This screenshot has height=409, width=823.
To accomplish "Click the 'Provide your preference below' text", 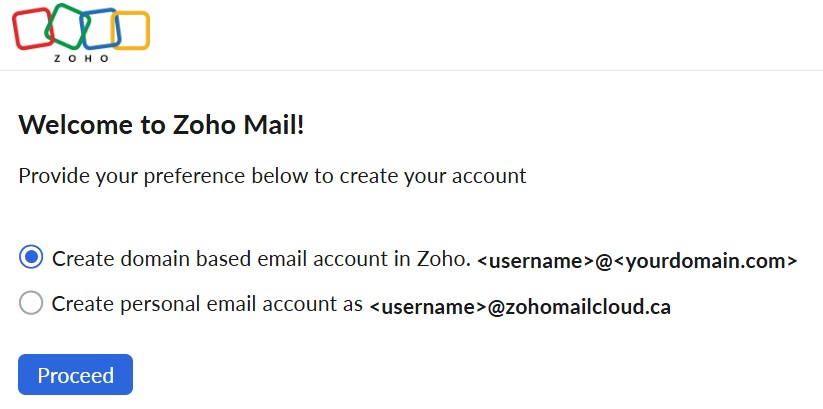I will (x=150, y=177).
